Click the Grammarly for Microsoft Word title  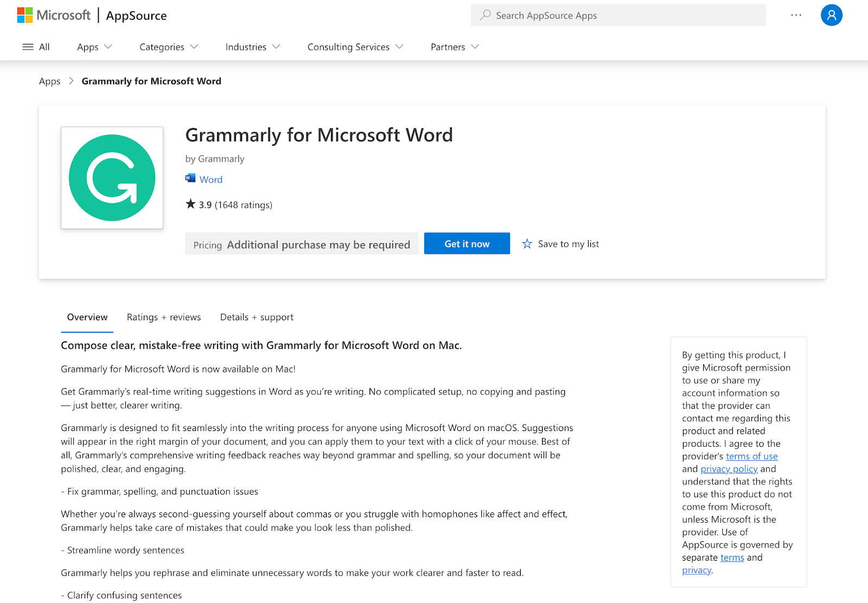pyautogui.click(x=319, y=135)
